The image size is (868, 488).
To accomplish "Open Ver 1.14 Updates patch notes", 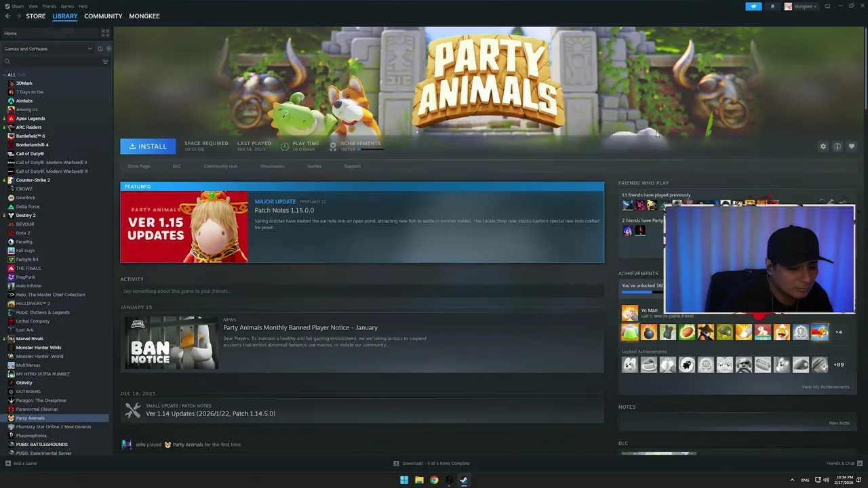I will [210, 413].
